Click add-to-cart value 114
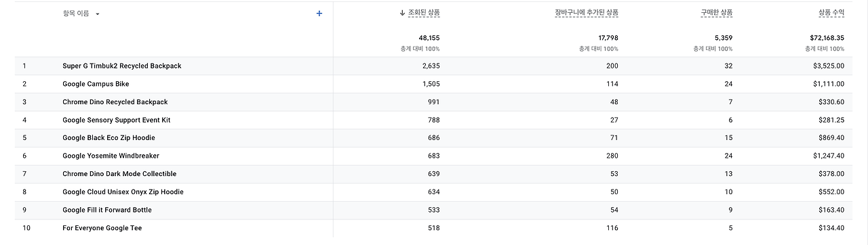 click(612, 84)
